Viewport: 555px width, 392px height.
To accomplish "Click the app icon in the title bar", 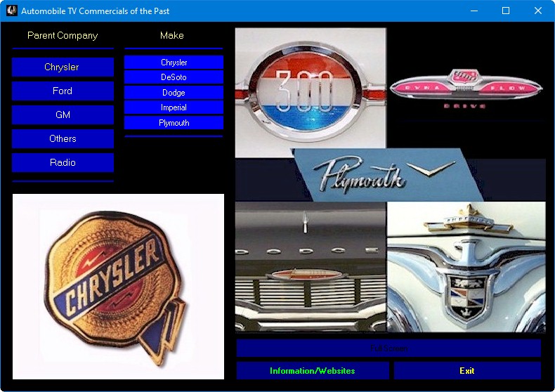I will [x=11, y=11].
